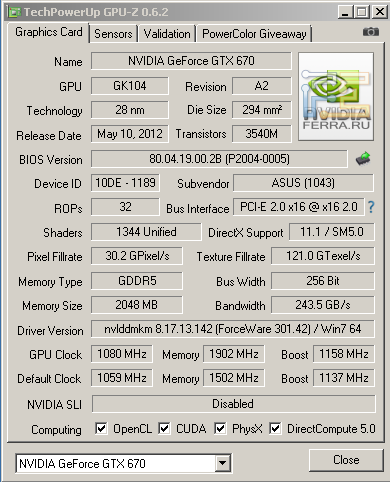Open the Validation tab

(167, 34)
